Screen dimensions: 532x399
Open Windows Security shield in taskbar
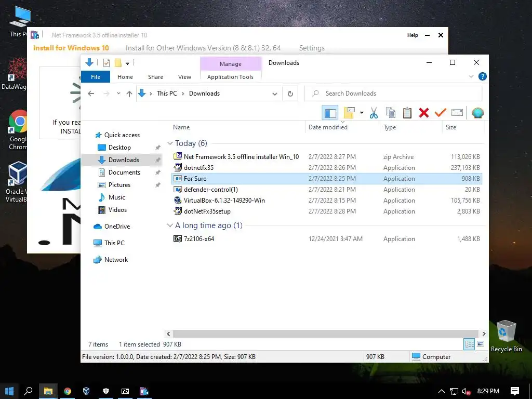click(106, 391)
